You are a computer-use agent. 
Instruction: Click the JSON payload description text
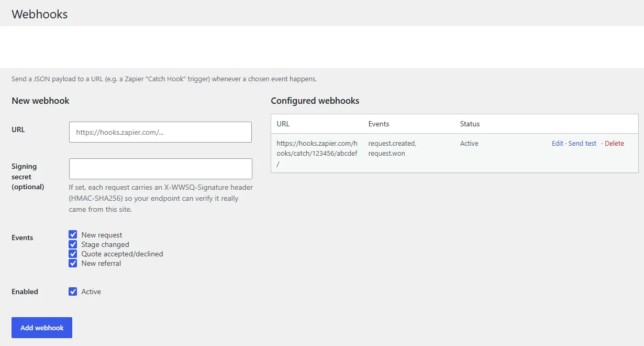164,79
